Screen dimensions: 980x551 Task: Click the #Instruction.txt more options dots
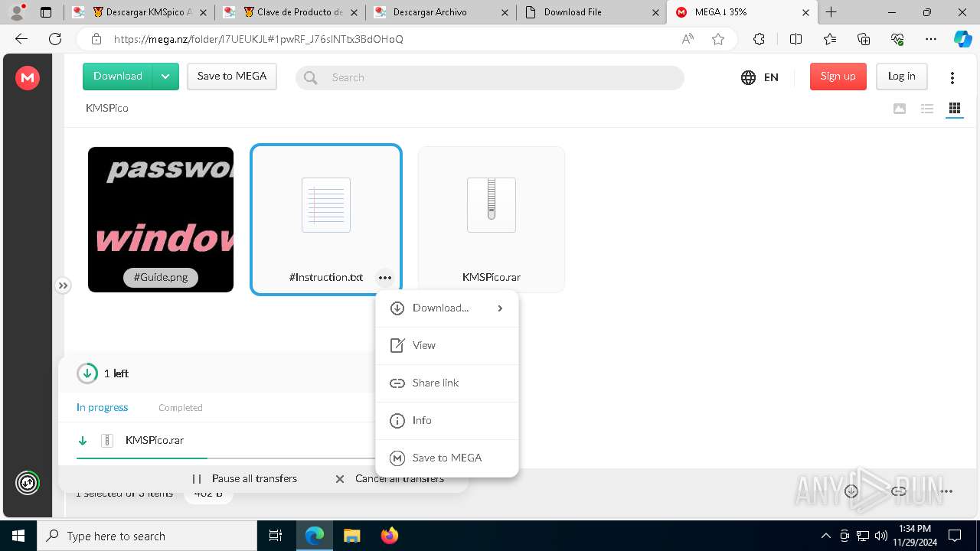pos(385,278)
